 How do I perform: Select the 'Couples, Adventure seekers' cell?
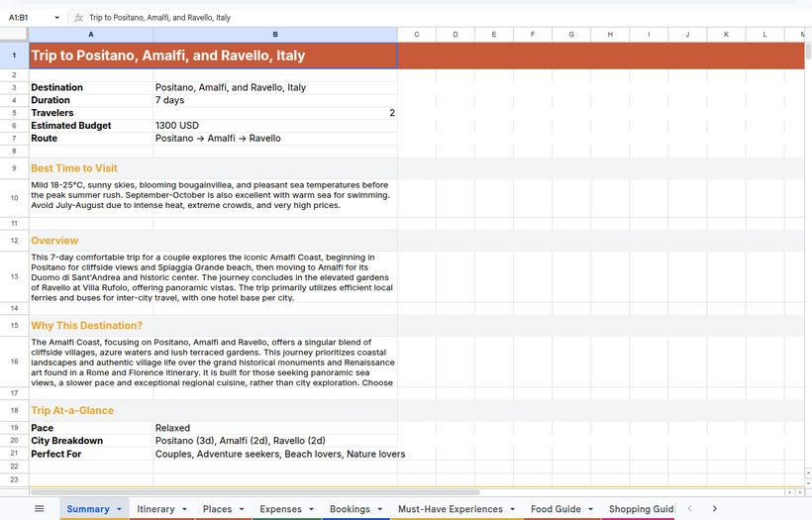click(x=275, y=454)
